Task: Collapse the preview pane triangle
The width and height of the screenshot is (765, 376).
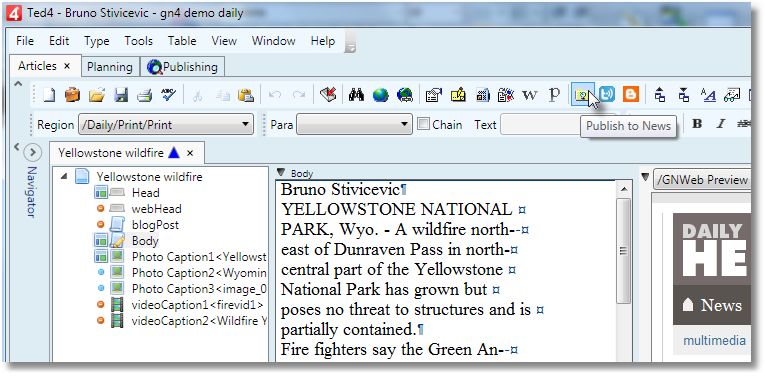Action: coord(645,177)
